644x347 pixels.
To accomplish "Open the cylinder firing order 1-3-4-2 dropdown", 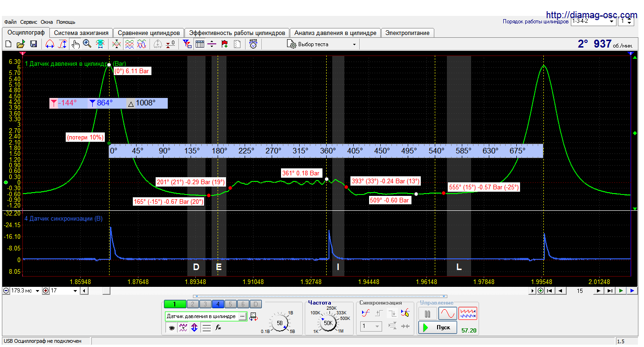I will point(593,21).
